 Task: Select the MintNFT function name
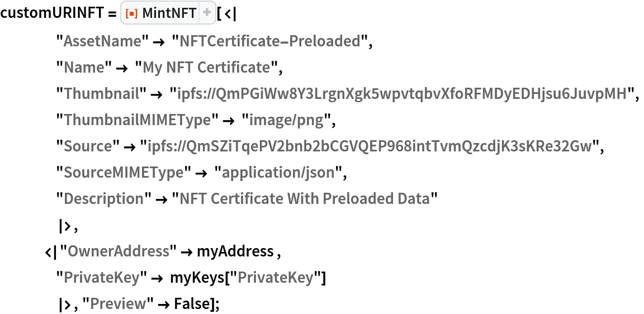click(169, 13)
